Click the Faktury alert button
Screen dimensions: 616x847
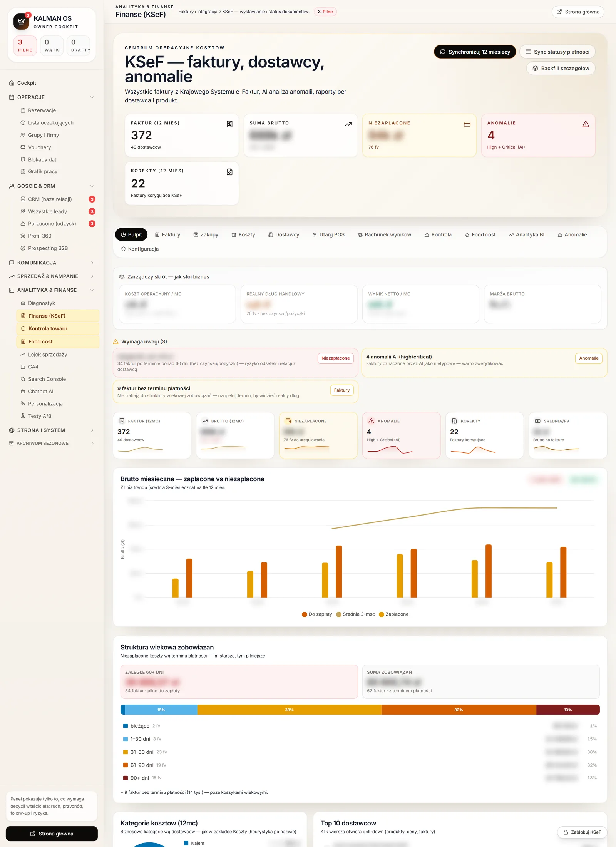click(x=342, y=390)
